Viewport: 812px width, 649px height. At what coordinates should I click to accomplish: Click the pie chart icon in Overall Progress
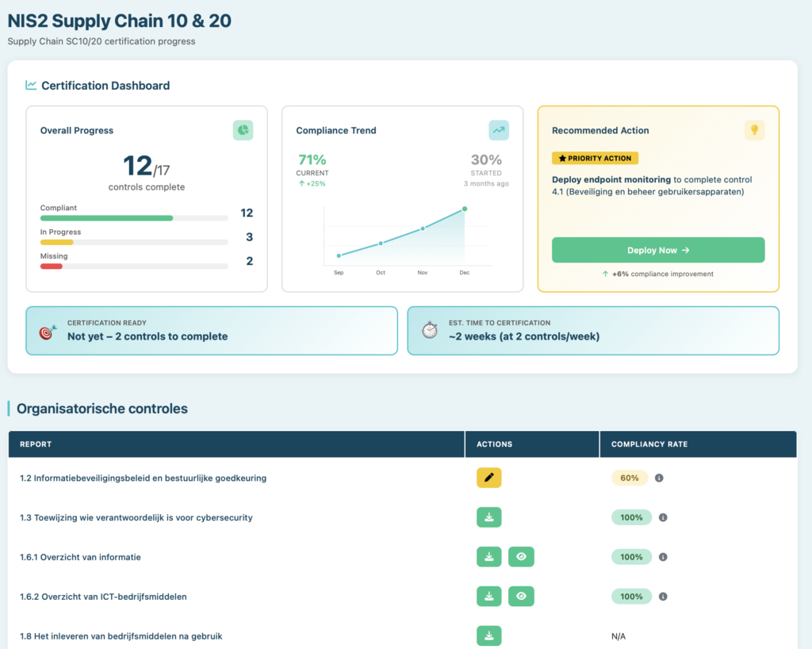[243, 130]
